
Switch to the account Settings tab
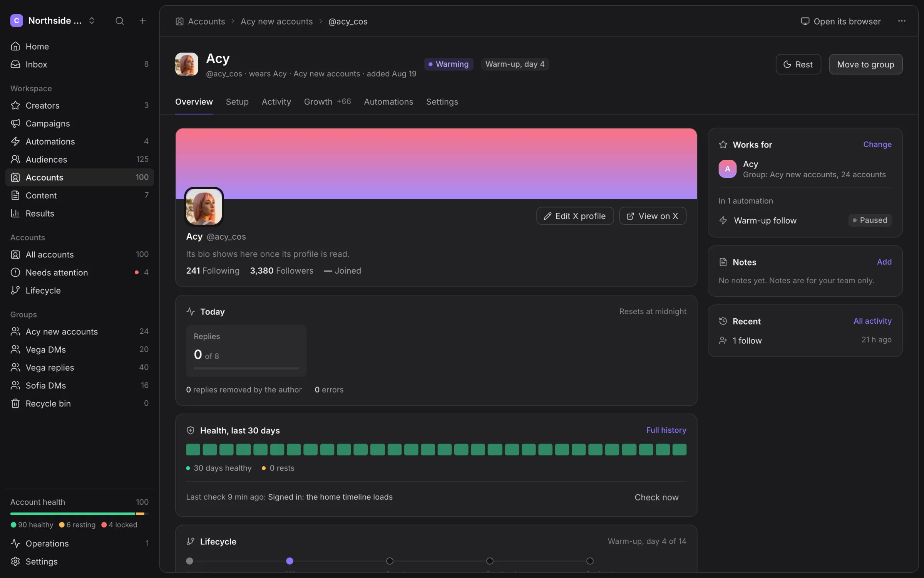tap(442, 102)
